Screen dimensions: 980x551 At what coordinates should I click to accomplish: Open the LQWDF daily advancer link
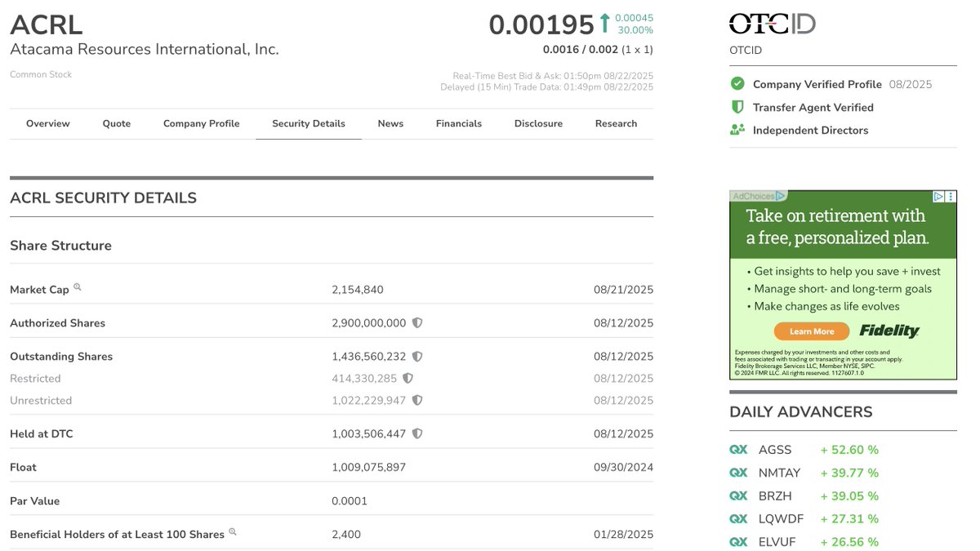(782, 518)
